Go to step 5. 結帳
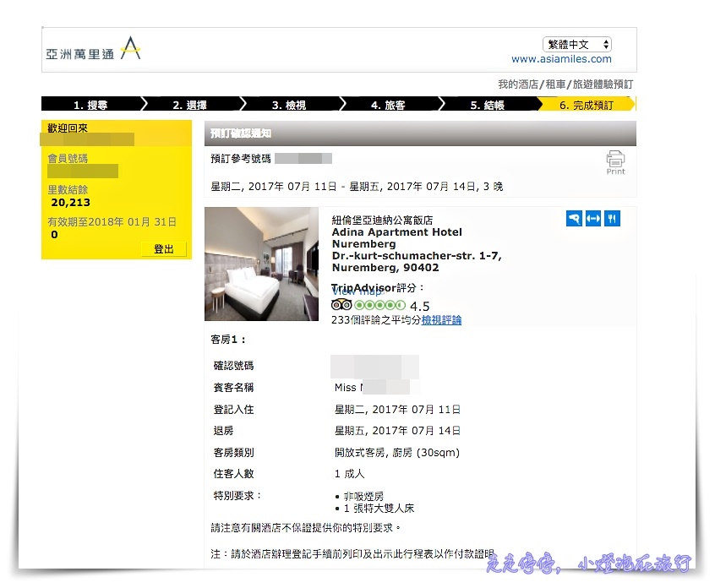715x588 pixels. [488, 105]
